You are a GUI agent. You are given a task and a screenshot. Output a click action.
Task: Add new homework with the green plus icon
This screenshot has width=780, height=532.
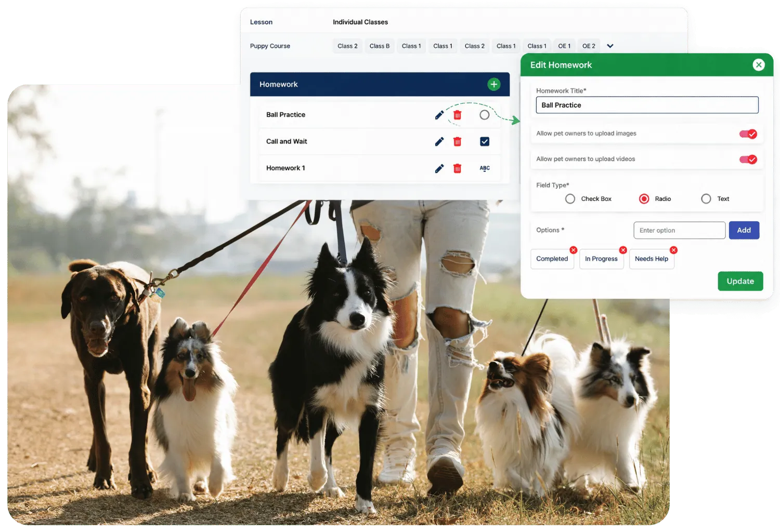pos(493,84)
